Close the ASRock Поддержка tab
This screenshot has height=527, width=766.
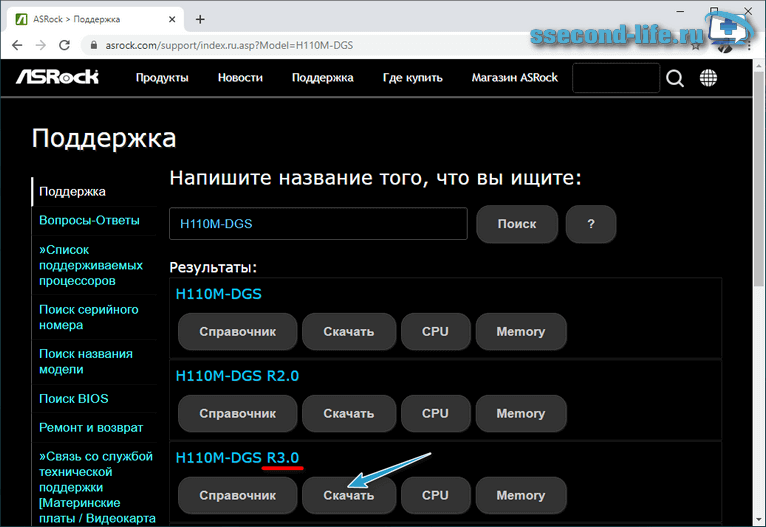click(172, 20)
